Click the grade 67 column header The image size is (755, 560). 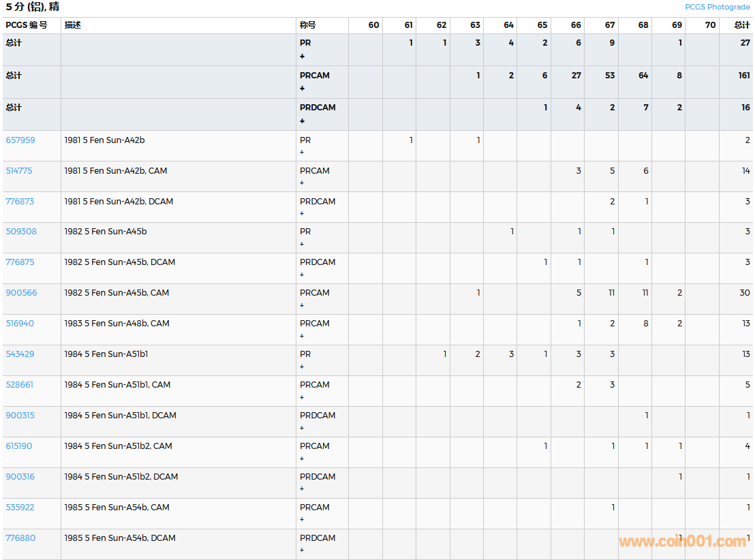(609, 25)
